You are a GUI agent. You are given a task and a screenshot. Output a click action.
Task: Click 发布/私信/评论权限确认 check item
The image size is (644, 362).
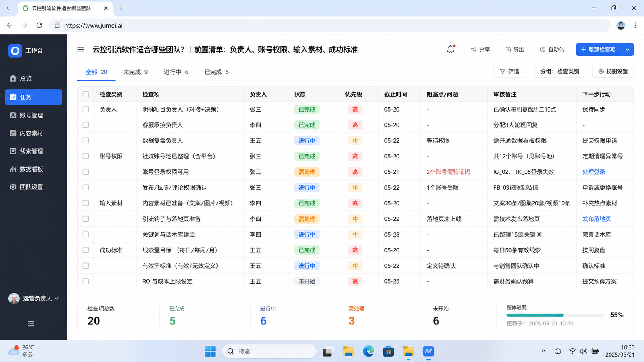[174, 188]
